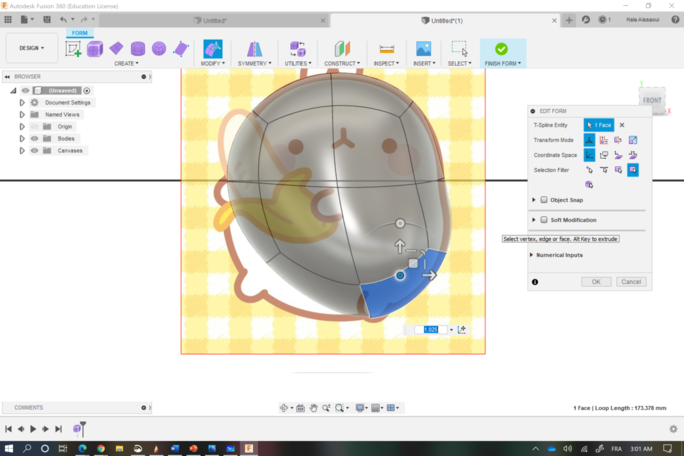The image size is (684, 456).
Task: Toggle visibility of the Origin folder
Action: click(x=34, y=127)
